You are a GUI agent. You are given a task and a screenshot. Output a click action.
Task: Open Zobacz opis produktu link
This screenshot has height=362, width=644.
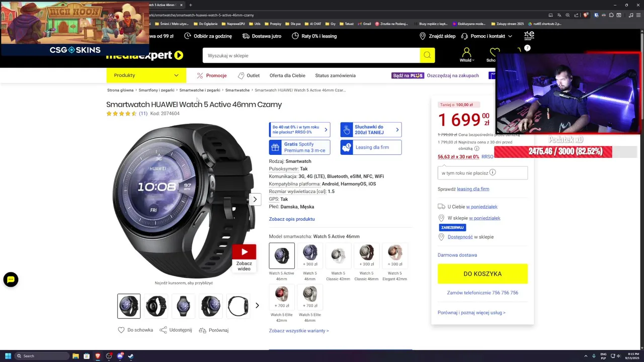(292, 219)
